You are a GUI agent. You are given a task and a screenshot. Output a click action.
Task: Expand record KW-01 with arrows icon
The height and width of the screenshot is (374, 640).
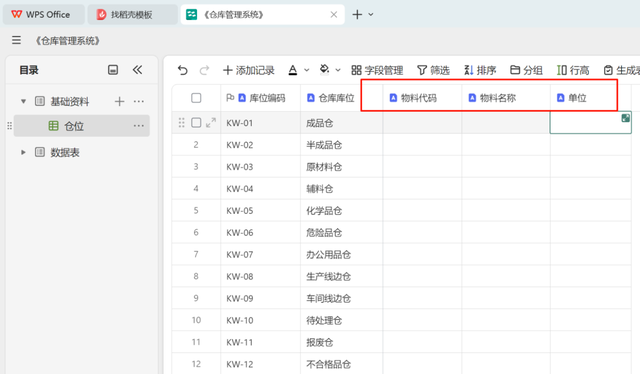pyautogui.click(x=211, y=122)
